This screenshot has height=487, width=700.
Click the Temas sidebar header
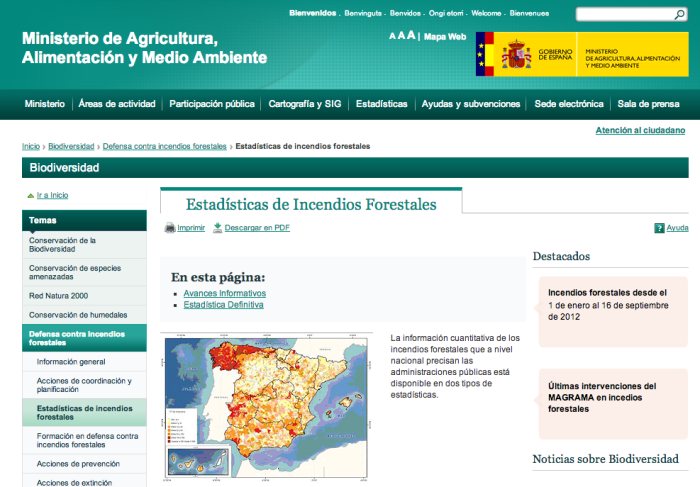tap(84, 221)
